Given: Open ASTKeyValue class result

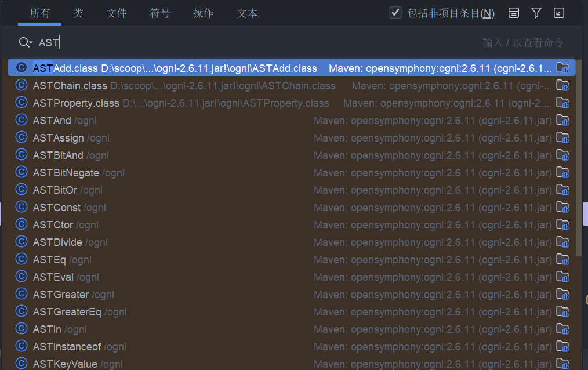Looking at the screenshot, I should point(291,363).
